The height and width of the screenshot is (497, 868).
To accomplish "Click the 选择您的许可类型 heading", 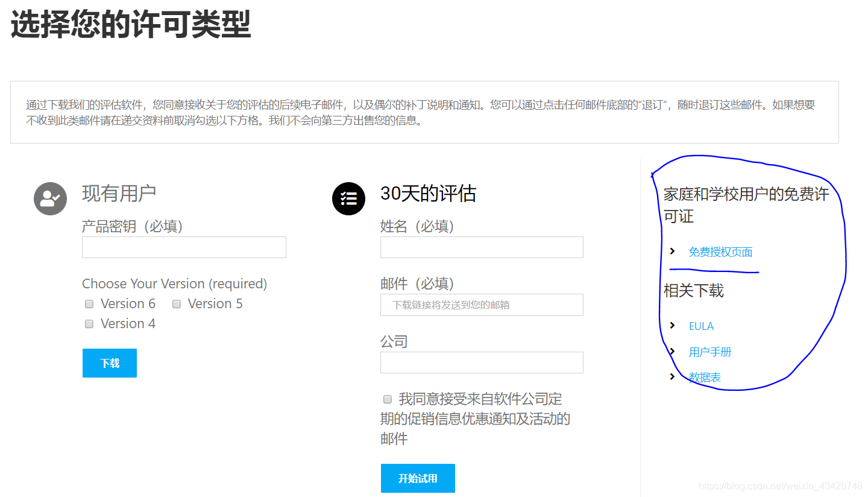I will click(x=131, y=25).
